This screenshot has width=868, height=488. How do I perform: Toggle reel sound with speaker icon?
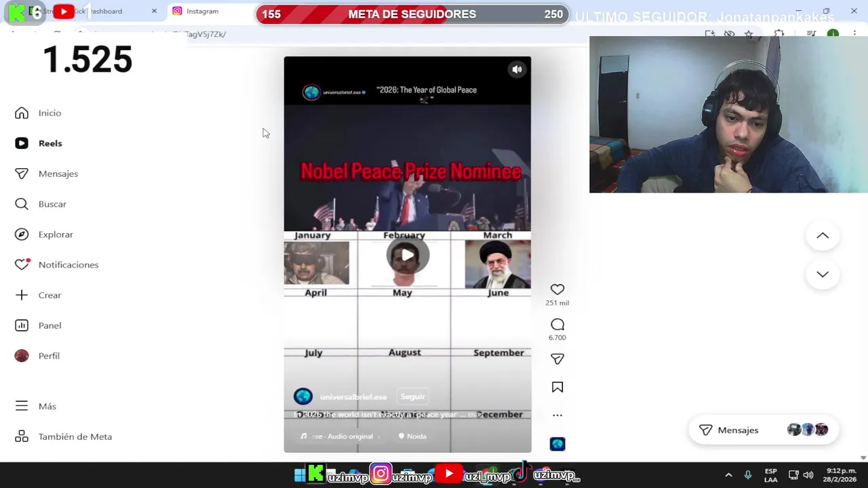click(517, 69)
